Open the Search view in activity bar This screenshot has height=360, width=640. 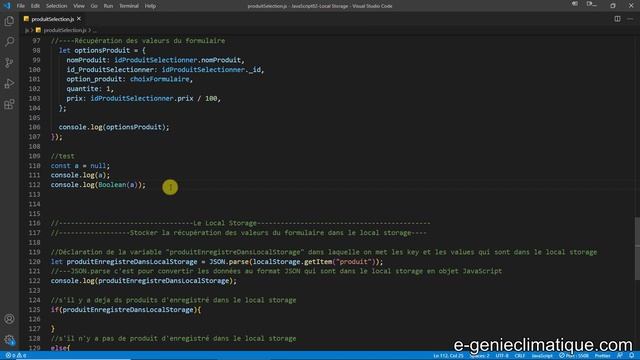pos(9,42)
